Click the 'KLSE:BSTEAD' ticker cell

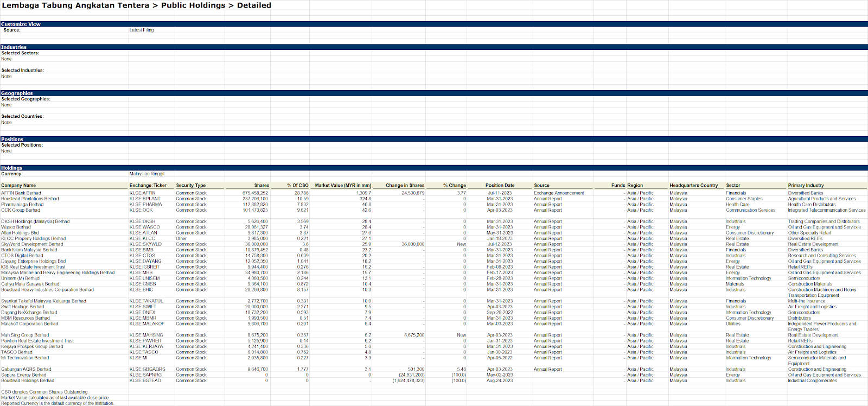click(x=145, y=381)
